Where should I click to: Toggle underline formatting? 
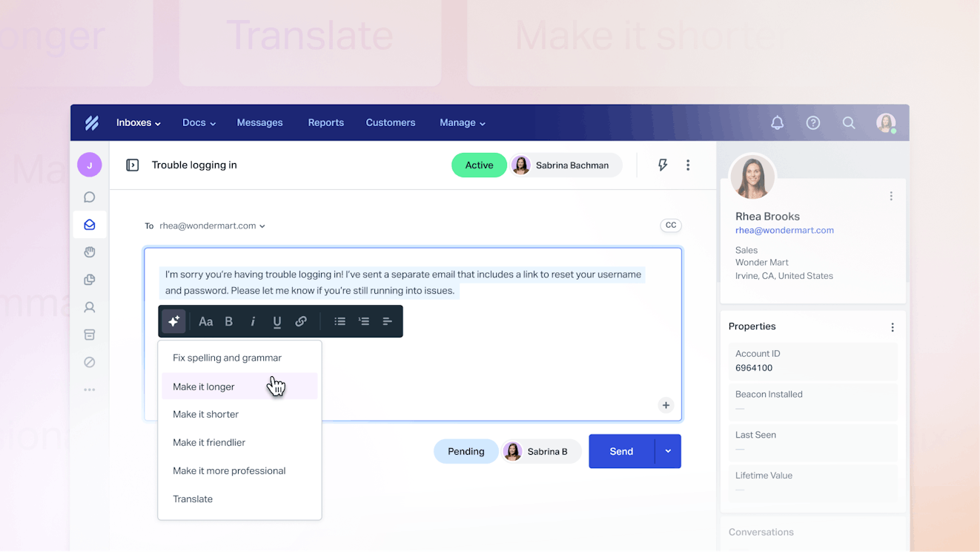pos(277,321)
